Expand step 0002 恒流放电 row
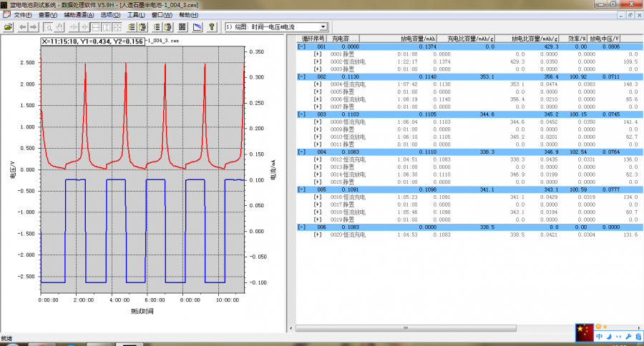This screenshot has height=346, width=644. 317,61
